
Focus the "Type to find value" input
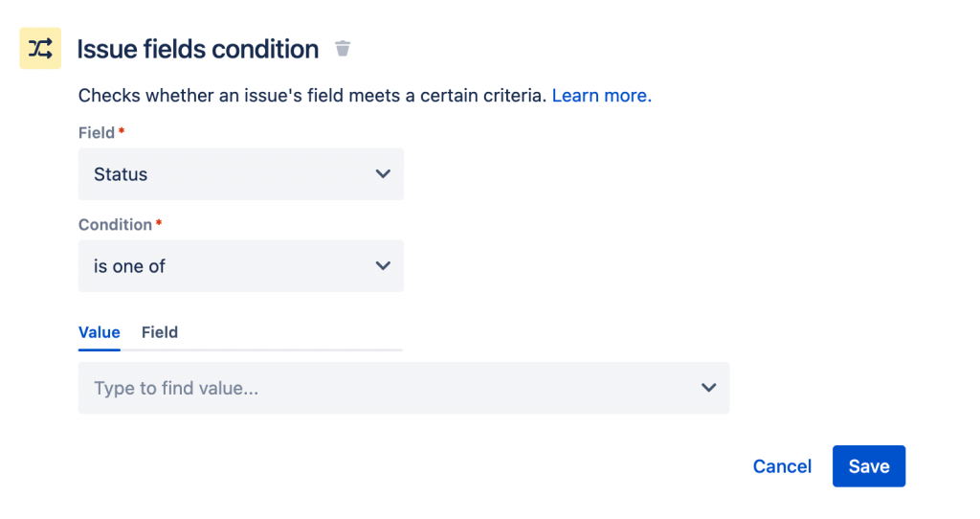[x=383, y=388]
